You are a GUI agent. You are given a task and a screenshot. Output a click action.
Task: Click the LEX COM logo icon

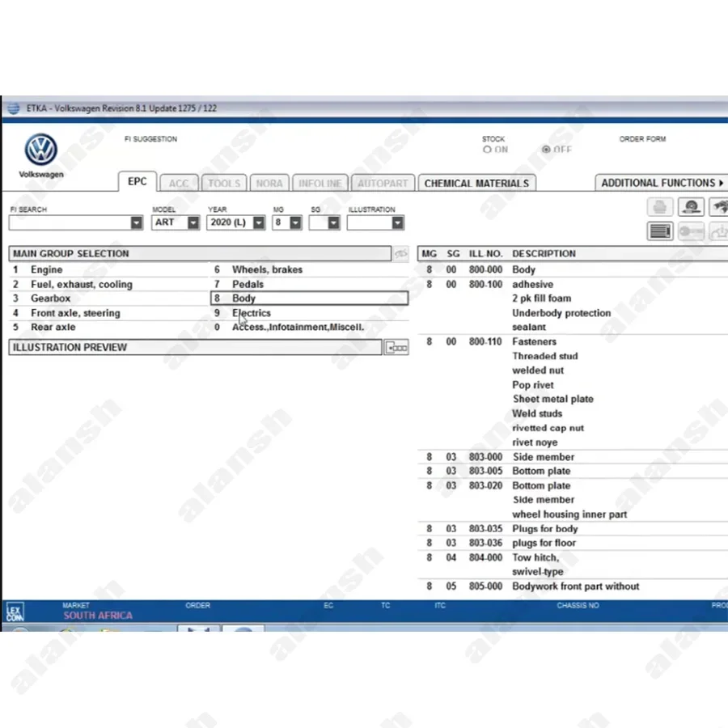tap(15, 611)
